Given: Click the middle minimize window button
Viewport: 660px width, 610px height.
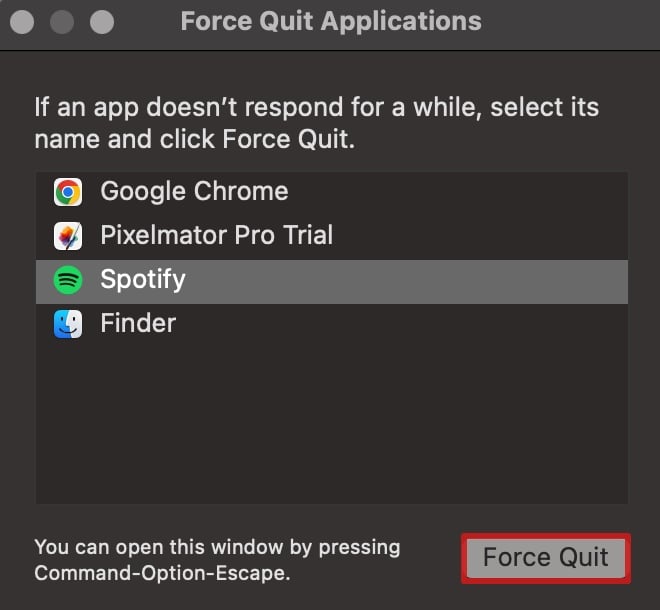Looking at the screenshot, I should tap(62, 22).
